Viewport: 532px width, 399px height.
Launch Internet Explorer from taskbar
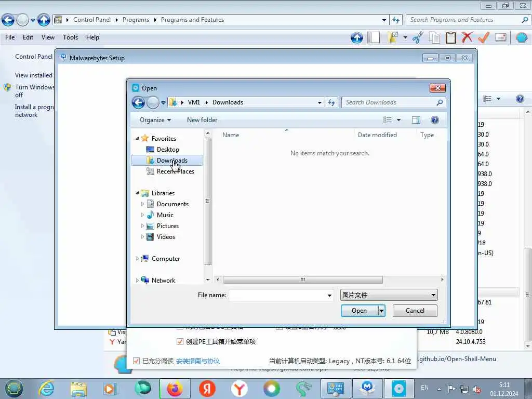pos(46,389)
